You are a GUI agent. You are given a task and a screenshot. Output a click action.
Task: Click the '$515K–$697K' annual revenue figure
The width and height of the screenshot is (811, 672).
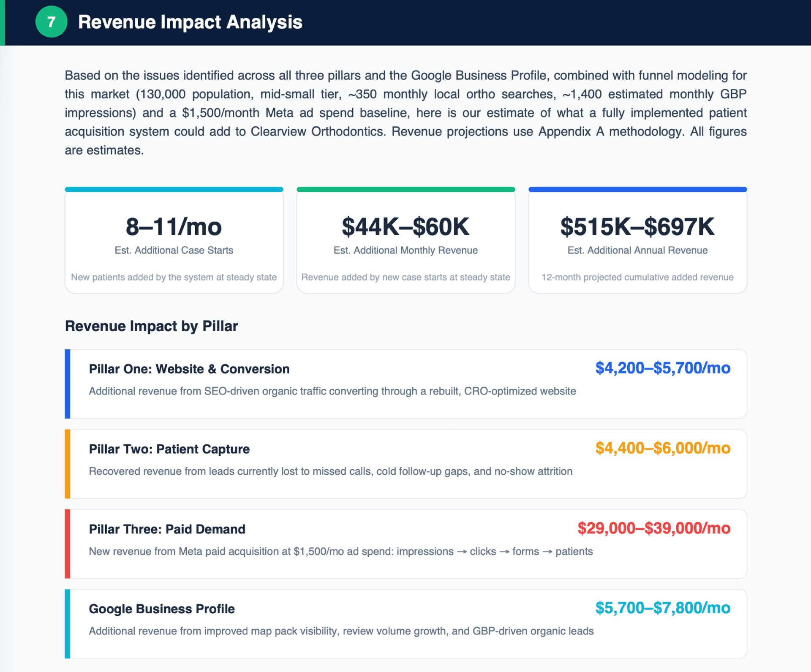coord(637,227)
